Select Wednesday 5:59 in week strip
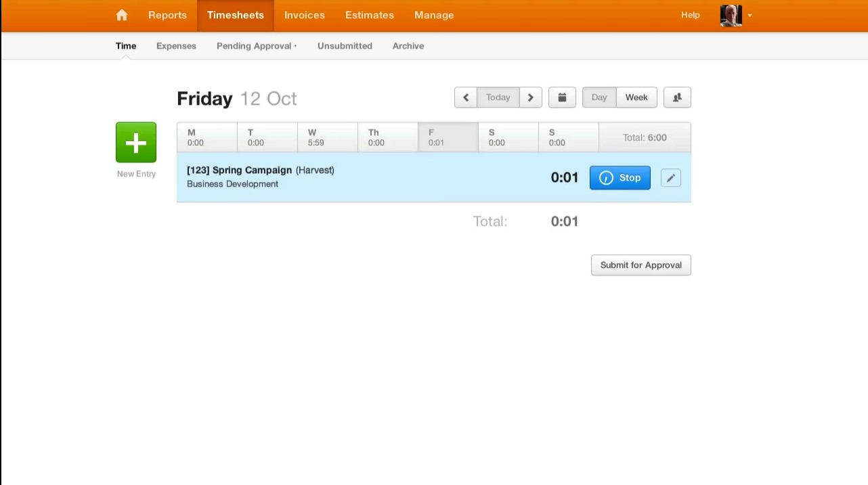Viewport: 868px width, 485px height. (x=328, y=137)
